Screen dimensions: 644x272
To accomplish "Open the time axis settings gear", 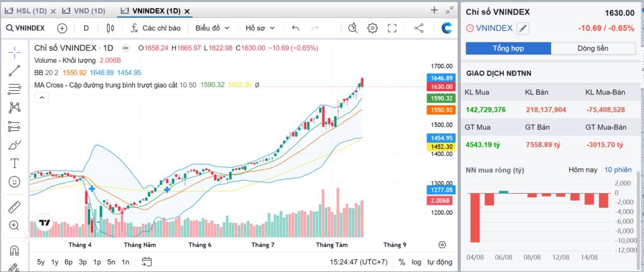I will [x=442, y=245].
